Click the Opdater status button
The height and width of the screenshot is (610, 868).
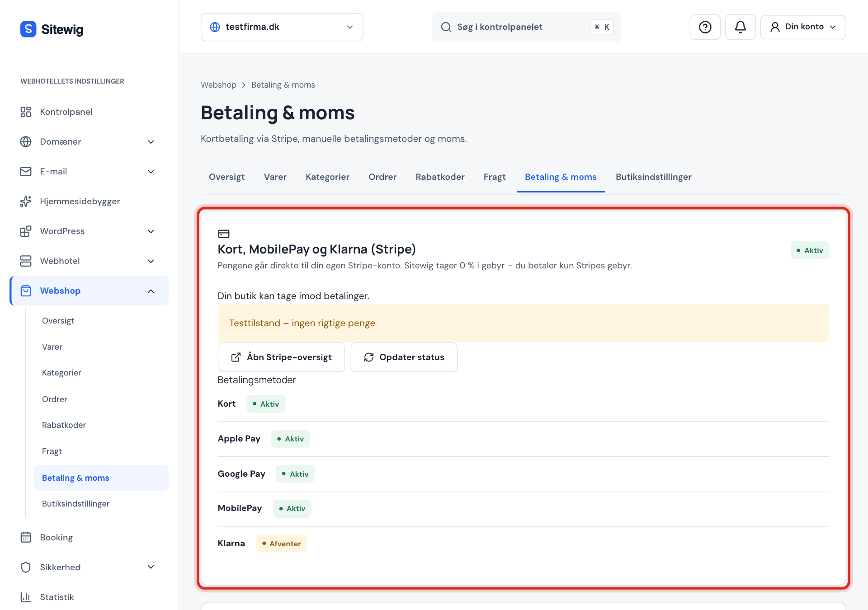click(404, 357)
